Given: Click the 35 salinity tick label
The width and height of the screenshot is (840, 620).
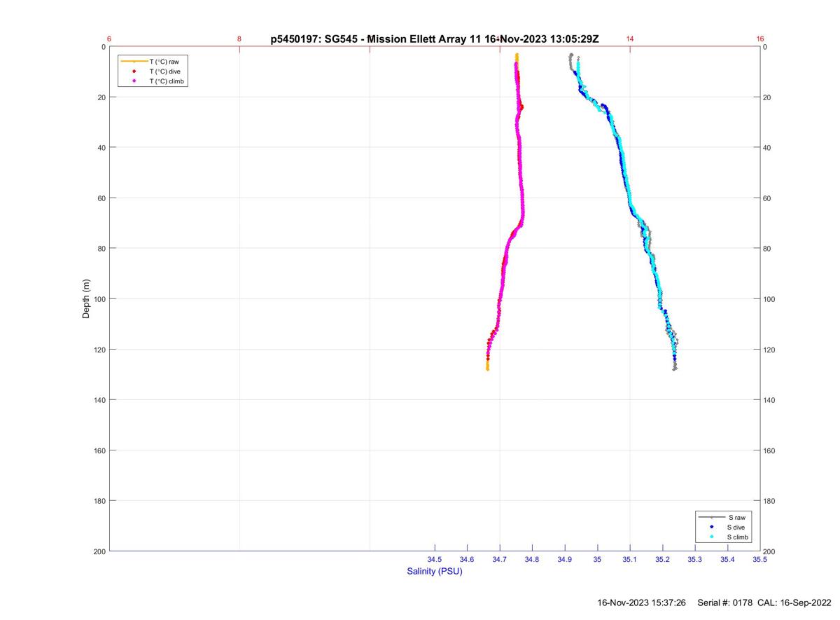Looking at the screenshot, I should click(597, 559).
